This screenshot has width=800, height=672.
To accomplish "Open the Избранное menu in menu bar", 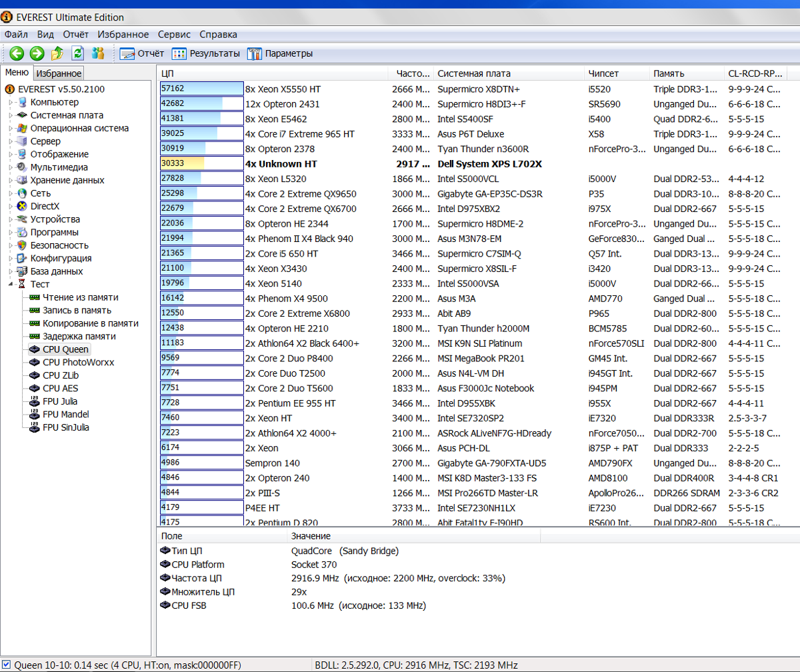I will point(123,34).
